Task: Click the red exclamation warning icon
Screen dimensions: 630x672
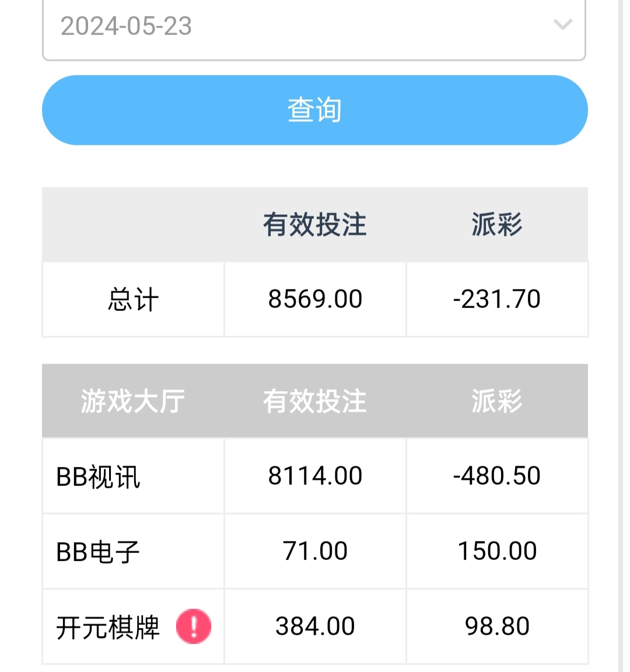Action: (x=194, y=626)
